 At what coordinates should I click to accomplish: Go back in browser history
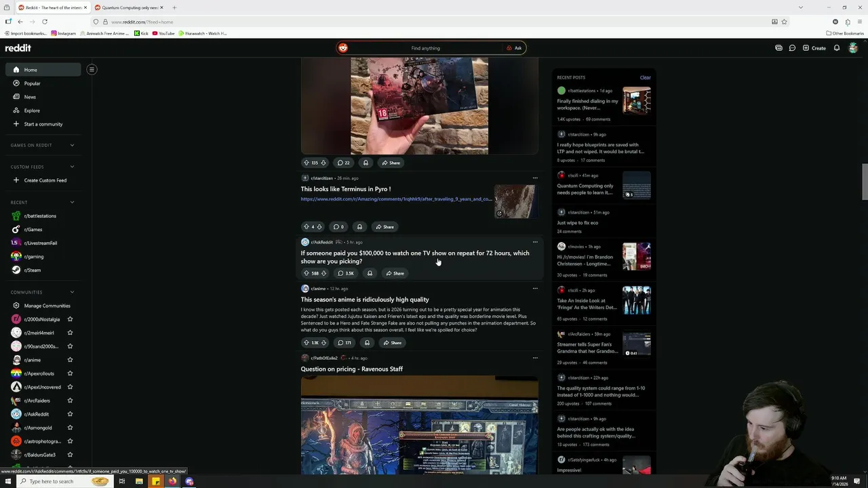pos(20,22)
